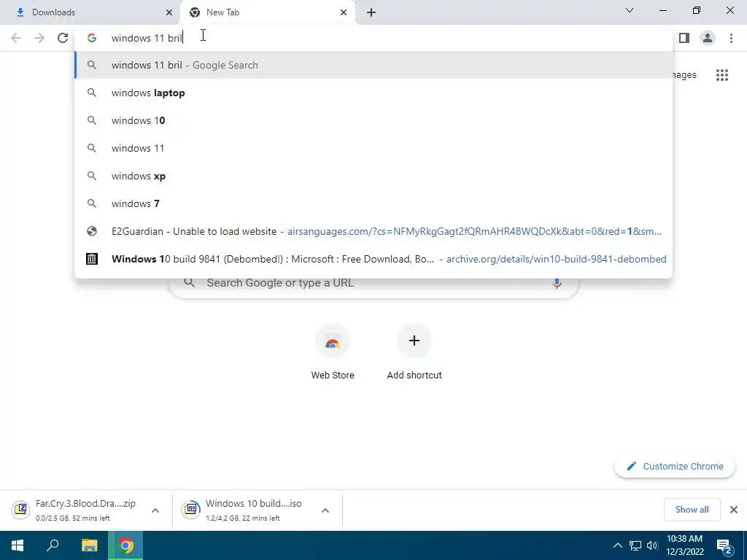Image resolution: width=747 pixels, height=560 pixels.
Task: Open taskbar search magnifier
Action: point(53,545)
